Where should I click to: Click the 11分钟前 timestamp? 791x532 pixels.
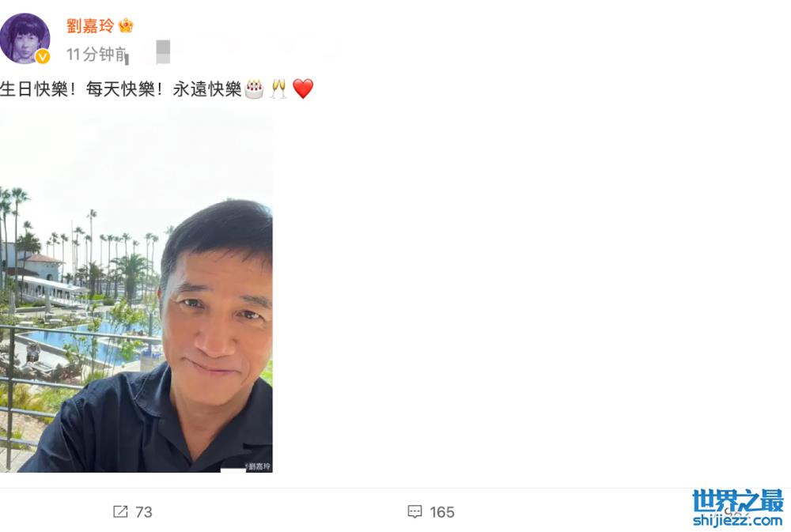point(97,54)
